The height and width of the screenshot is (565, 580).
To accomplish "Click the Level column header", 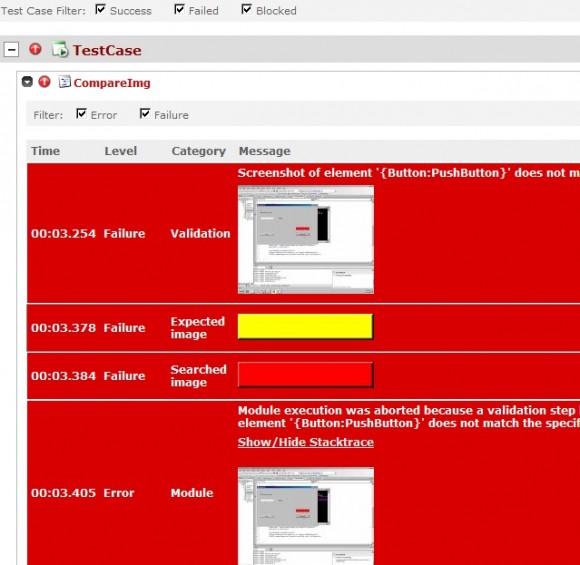I will (x=121, y=151).
